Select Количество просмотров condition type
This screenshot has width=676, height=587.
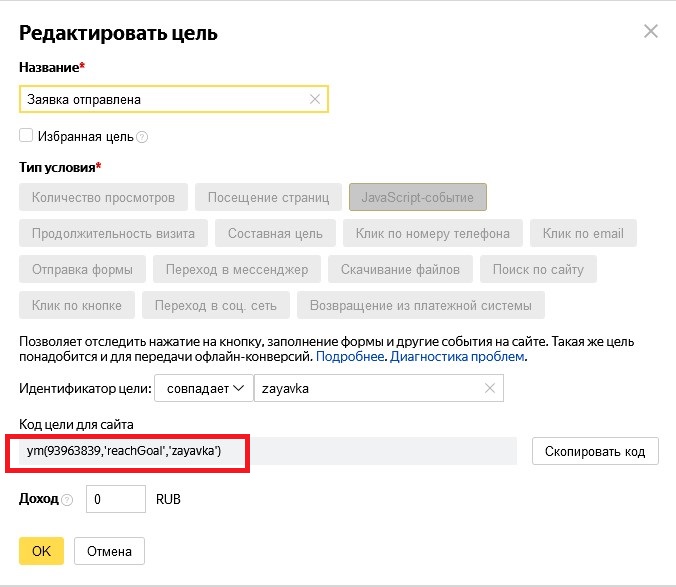click(103, 197)
